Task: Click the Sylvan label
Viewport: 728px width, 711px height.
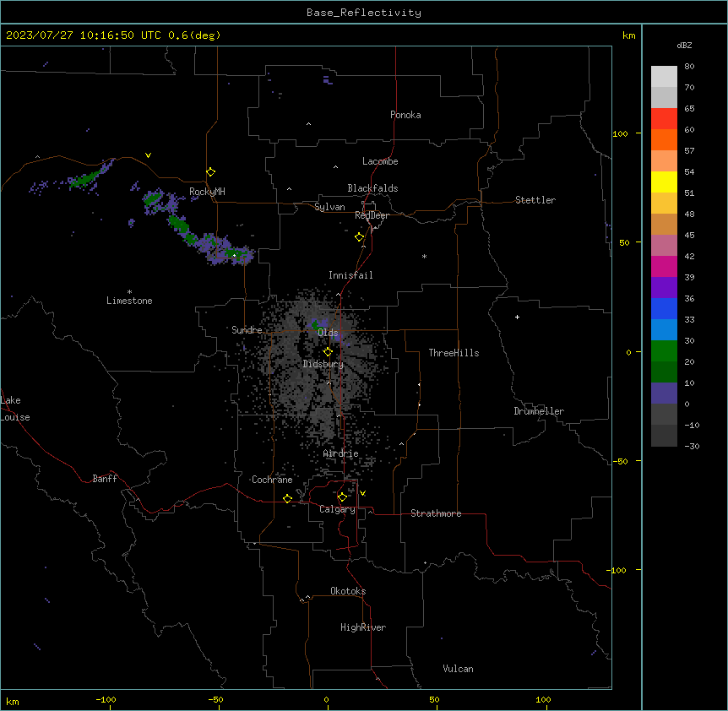Action: coord(329,207)
